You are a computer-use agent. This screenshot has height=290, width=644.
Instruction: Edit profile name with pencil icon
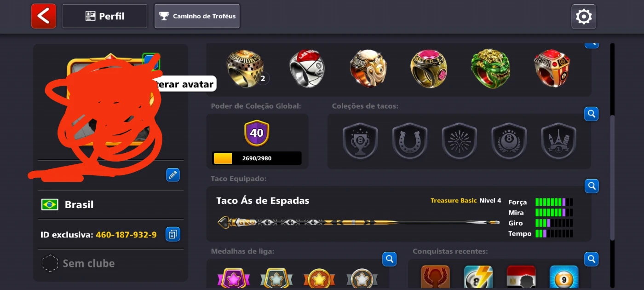173,175
